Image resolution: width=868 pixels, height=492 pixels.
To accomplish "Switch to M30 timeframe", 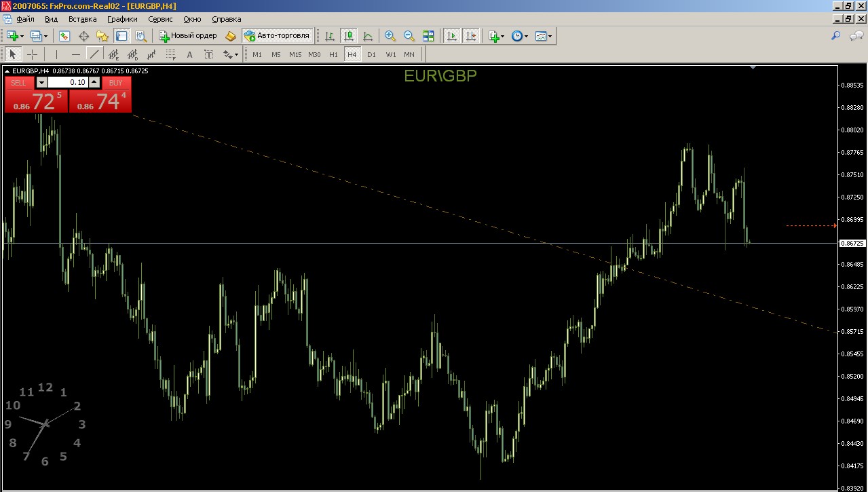I will click(314, 54).
